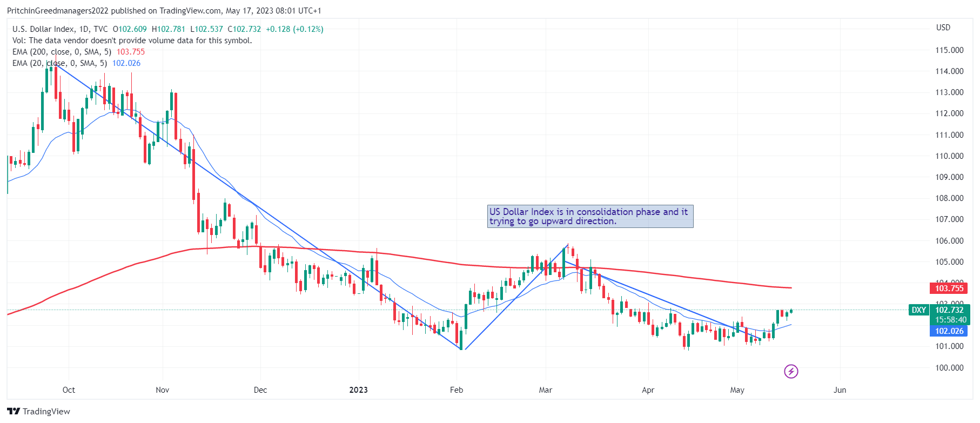This screenshot has width=980, height=423.
Task: Click the 2023 label on time axis
Action: point(359,390)
